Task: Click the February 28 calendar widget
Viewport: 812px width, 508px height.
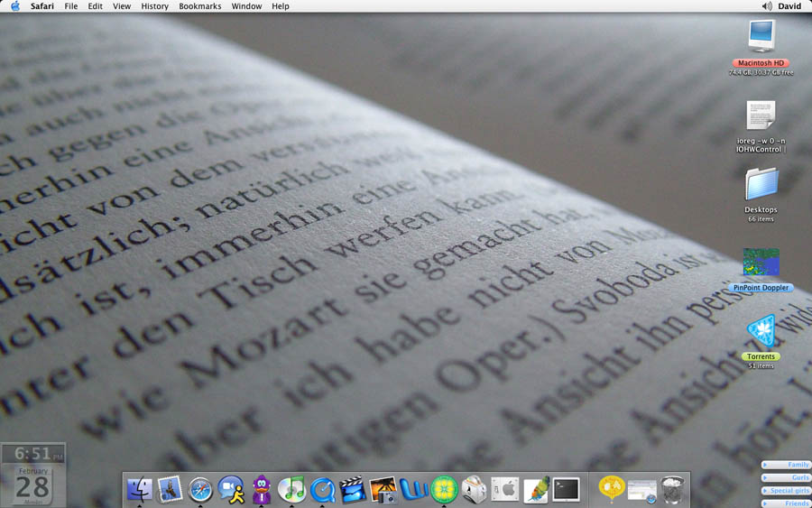Action: click(x=33, y=485)
